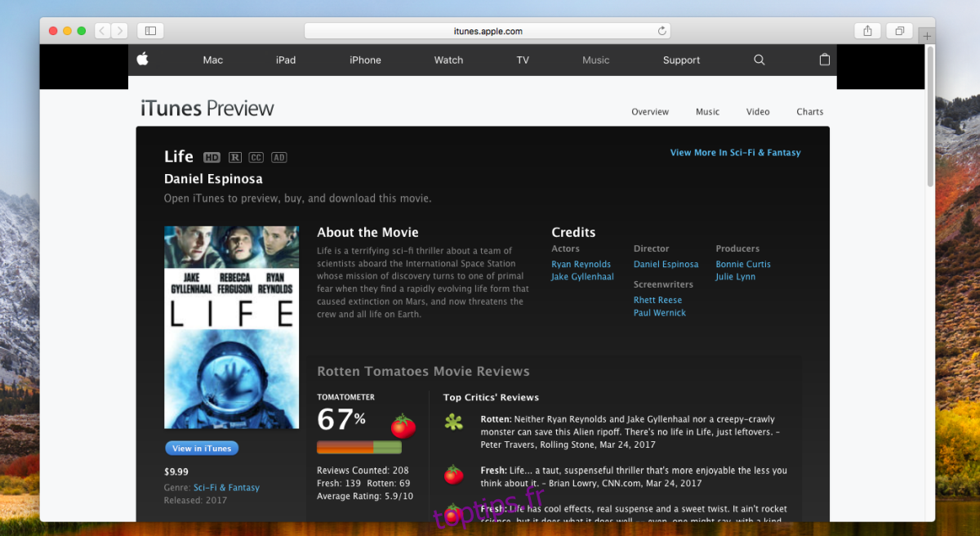Viewport: 980px width, 536px height.
Task: Click the Tomatometer fresh/rotten bar
Action: pyautogui.click(x=359, y=447)
